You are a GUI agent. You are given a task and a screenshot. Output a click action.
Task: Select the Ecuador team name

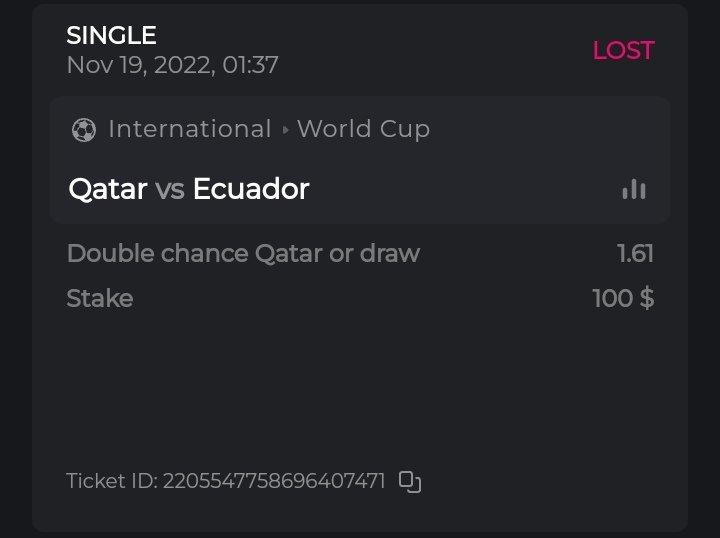tap(251, 189)
